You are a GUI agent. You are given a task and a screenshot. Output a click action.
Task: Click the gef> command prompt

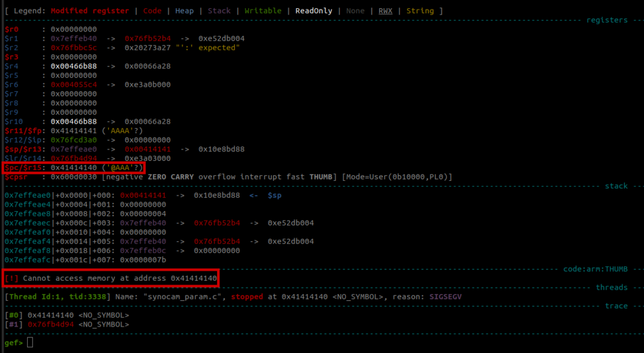tap(14, 342)
